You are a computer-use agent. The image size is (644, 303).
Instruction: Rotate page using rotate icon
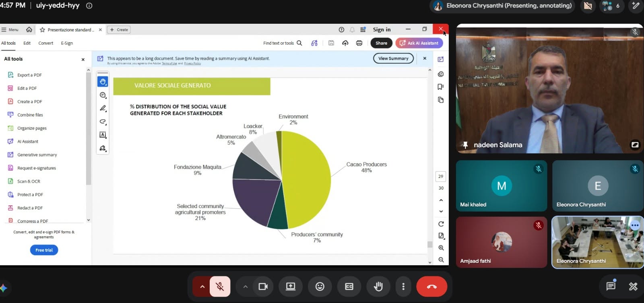pyautogui.click(x=441, y=224)
